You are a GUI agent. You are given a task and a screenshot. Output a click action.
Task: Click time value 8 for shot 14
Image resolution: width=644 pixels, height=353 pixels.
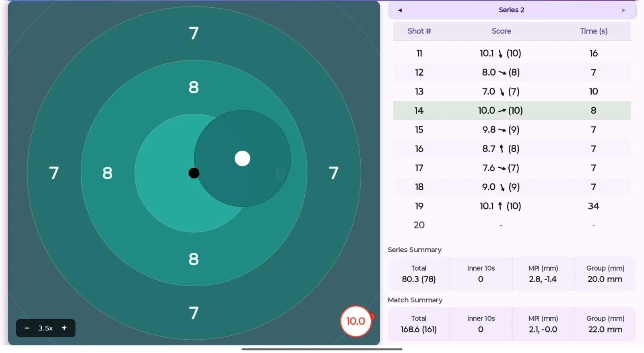pyautogui.click(x=593, y=111)
